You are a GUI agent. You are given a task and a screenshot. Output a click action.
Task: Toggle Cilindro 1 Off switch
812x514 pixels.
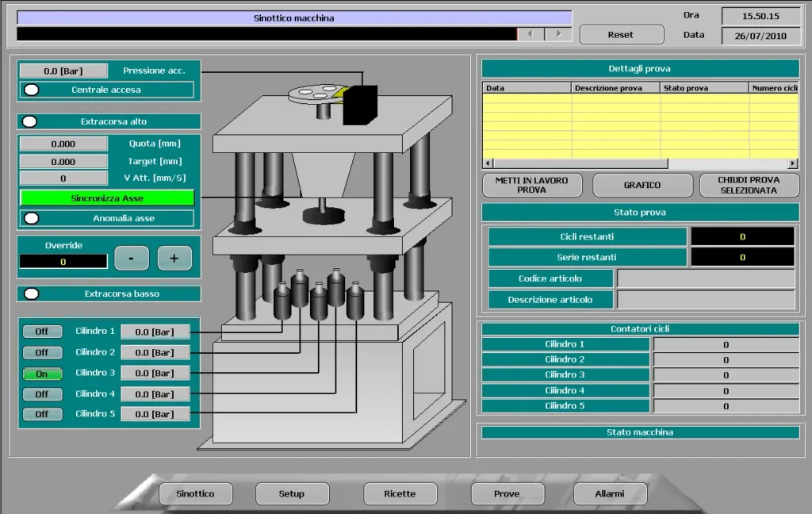(42, 332)
